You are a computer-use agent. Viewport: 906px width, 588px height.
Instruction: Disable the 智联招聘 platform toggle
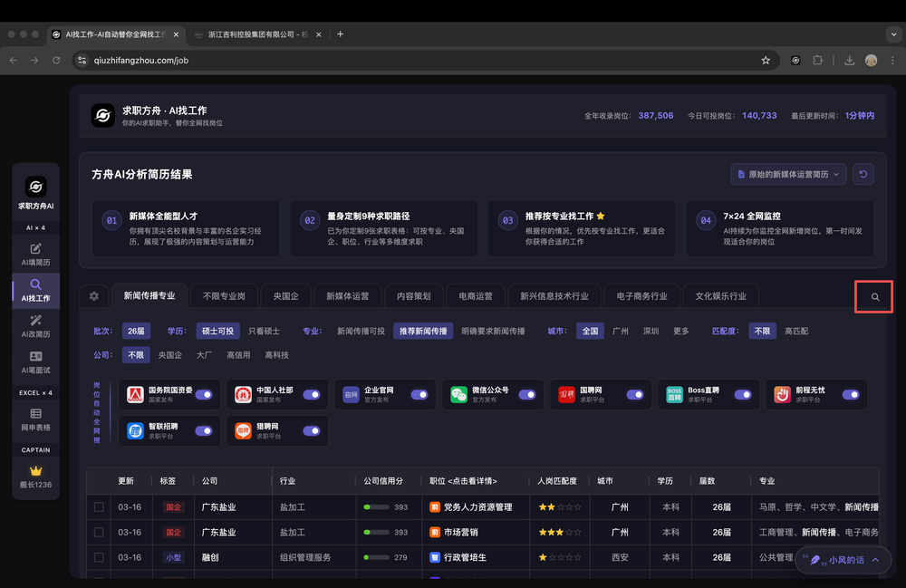[x=204, y=431]
